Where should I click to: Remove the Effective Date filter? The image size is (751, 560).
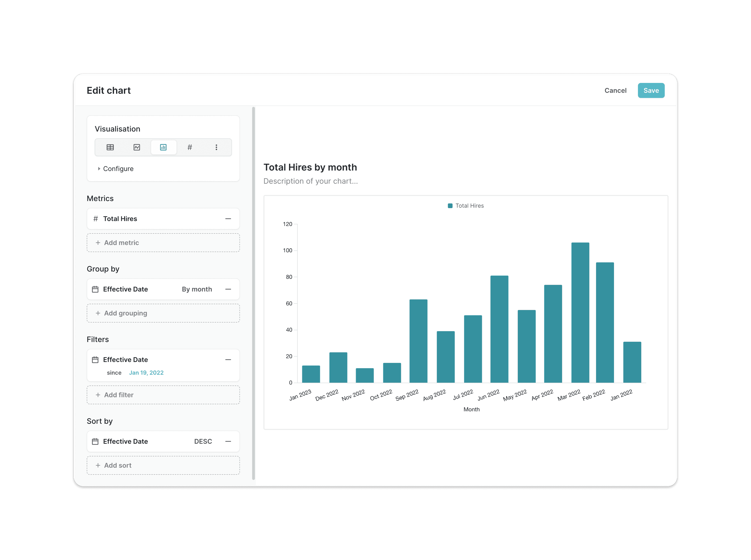point(228,360)
